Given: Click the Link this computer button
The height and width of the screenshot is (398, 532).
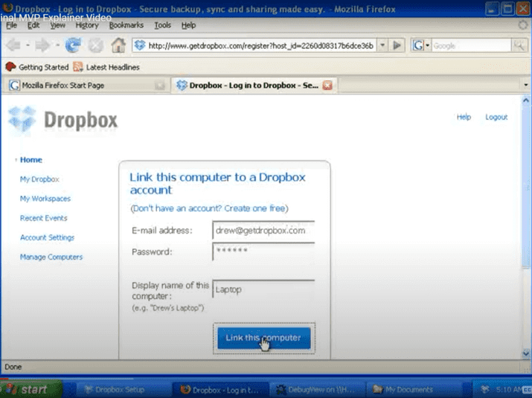Looking at the screenshot, I should tap(264, 338).
